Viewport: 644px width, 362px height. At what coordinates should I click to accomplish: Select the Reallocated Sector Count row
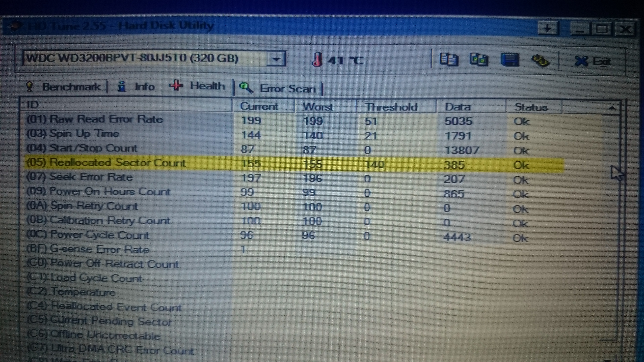[294, 164]
